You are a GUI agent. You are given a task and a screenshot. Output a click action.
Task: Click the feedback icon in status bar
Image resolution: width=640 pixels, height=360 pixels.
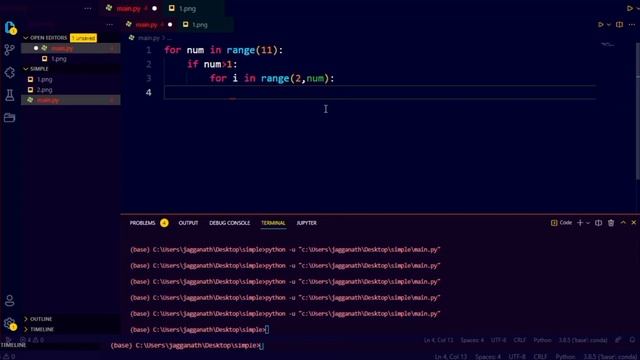618,340
